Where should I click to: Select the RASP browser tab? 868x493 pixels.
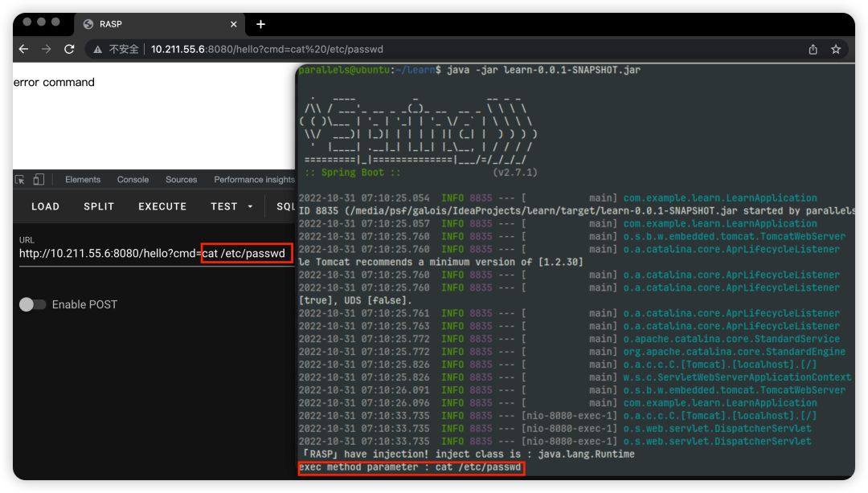[159, 24]
